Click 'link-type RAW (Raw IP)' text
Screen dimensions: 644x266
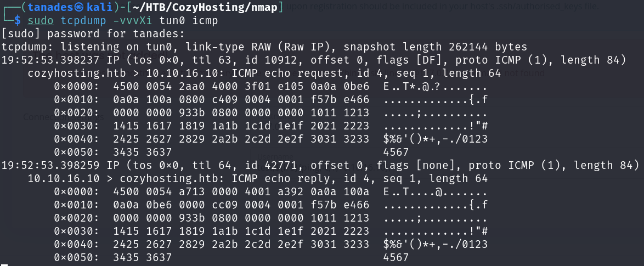tap(262, 47)
